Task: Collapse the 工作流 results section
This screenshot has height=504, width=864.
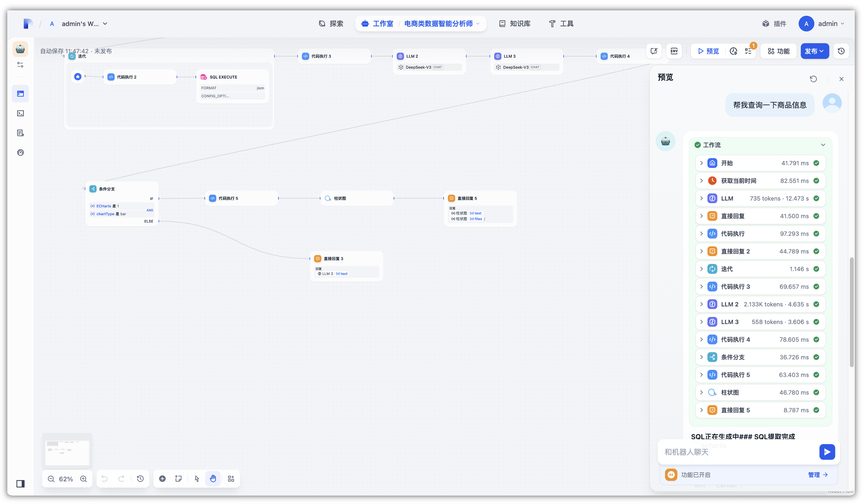Action: (x=823, y=145)
